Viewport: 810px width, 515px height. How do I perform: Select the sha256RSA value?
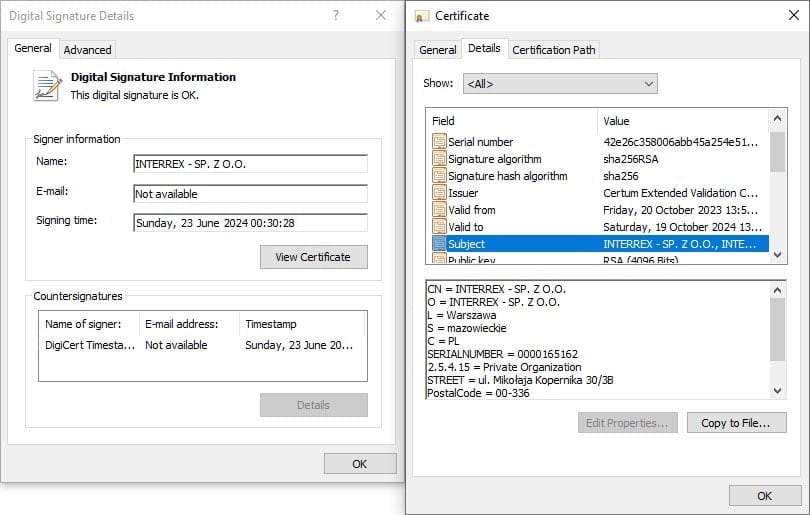(631, 159)
